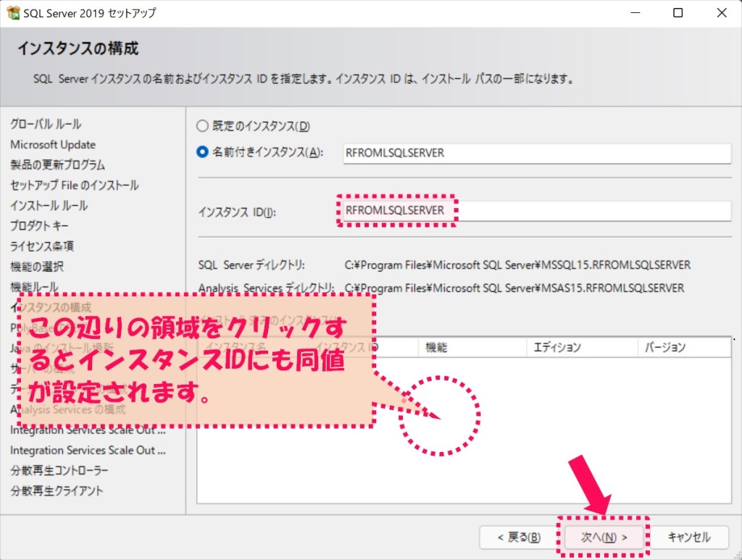
Task: Click the エディション column header
Action: coord(582,348)
